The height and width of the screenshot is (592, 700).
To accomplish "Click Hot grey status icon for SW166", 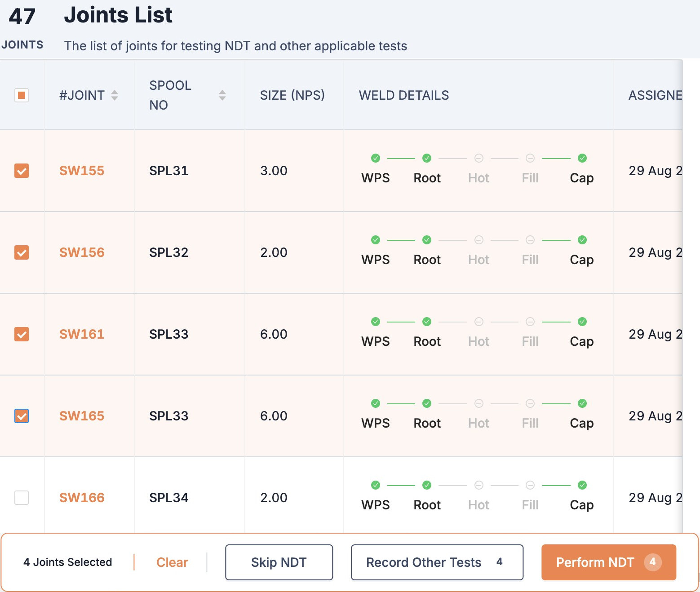I will click(479, 485).
